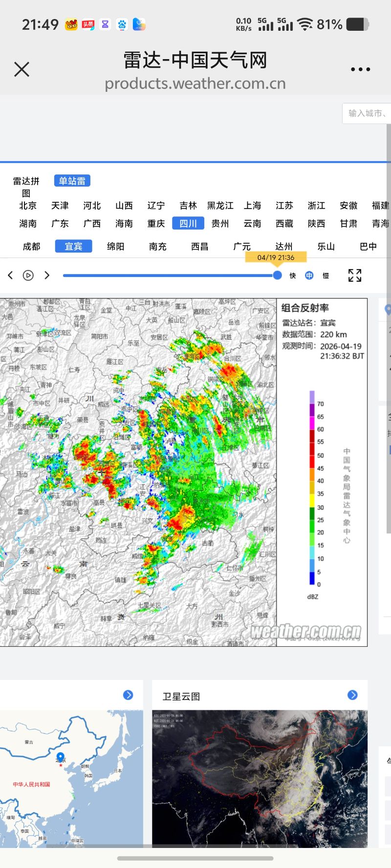Choose the 重庆 region

tap(156, 224)
